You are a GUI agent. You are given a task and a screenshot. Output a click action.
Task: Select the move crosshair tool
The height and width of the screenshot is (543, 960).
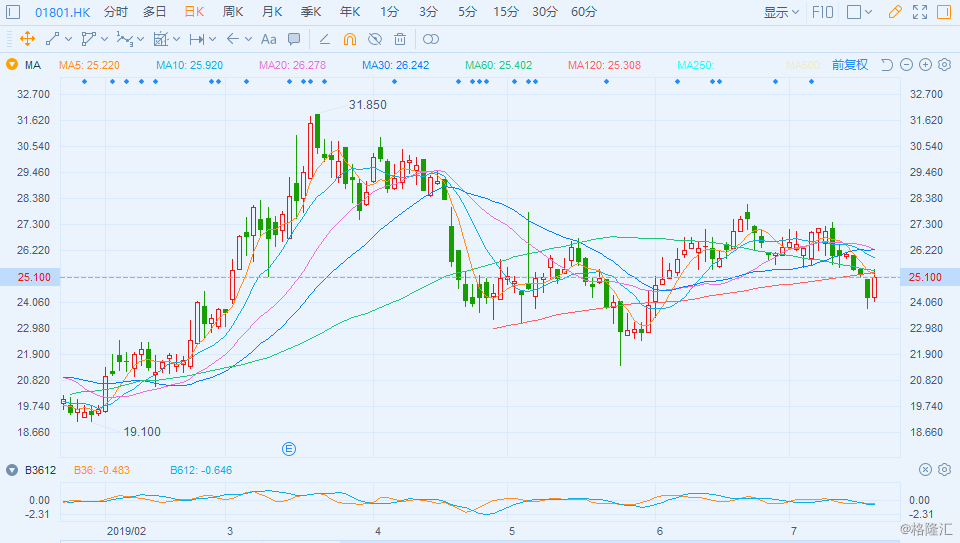(28, 39)
